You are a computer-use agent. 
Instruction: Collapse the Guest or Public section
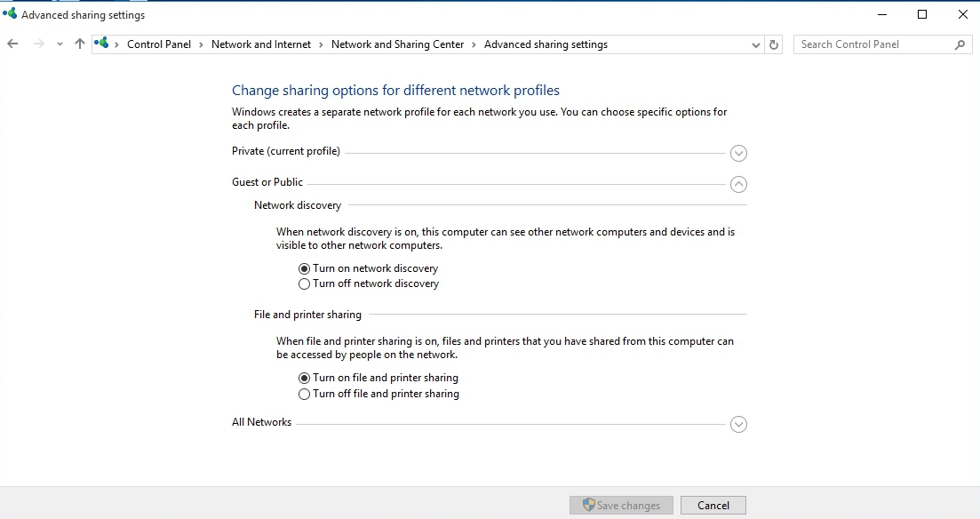(738, 185)
